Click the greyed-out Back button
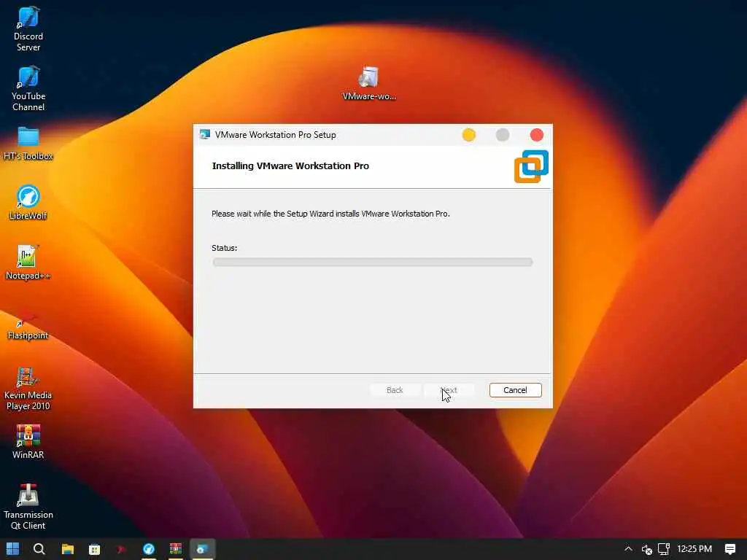 pos(395,390)
